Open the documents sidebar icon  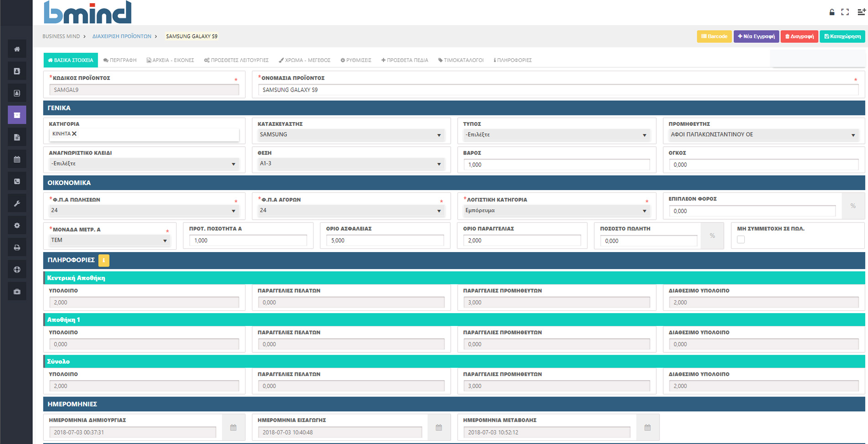coord(17,137)
